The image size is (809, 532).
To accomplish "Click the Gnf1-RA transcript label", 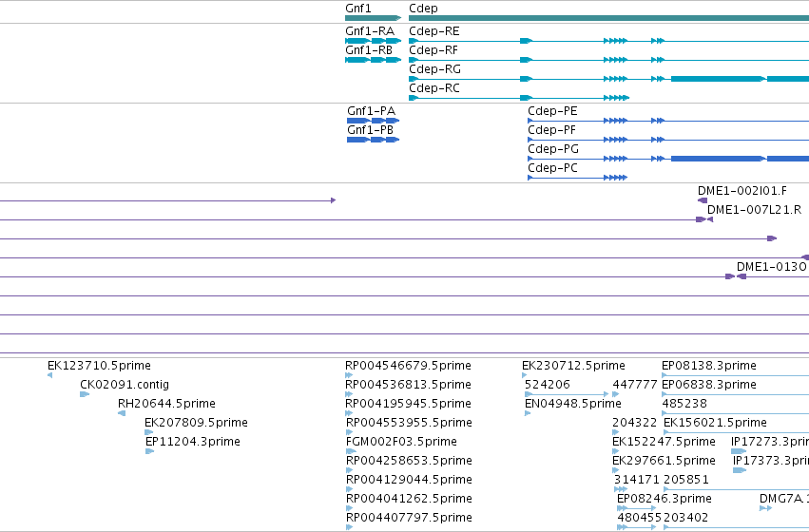I will pyautogui.click(x=370, y=31).
